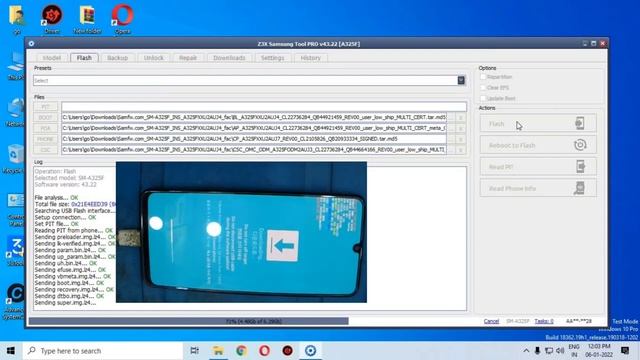Click the CSC file button
The width and height of the screenshot is (640, 360).
pyautogui.click(x=46, y=150)
